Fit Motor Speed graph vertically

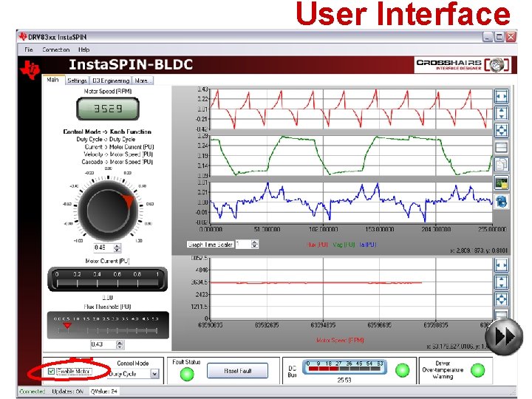tap(502, 282)
